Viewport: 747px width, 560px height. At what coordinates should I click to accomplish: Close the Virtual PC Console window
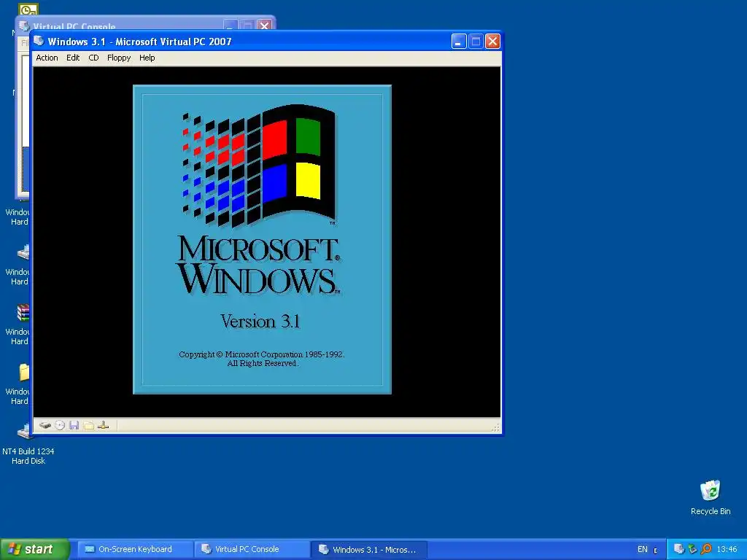264,24
